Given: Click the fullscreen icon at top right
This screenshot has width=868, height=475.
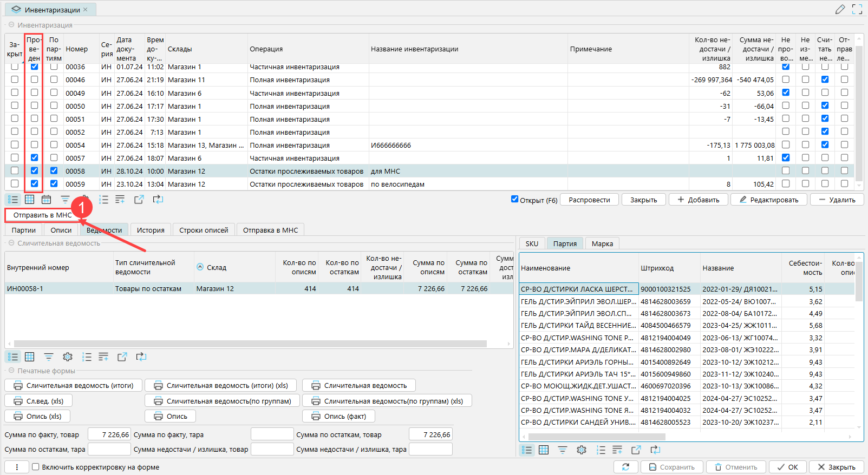Looking at the screenshot, I should coord(857,9).
